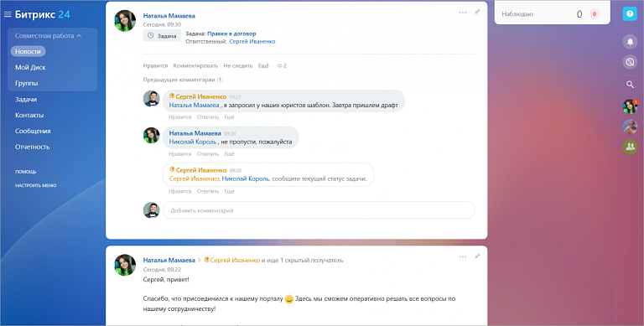This screenshot has height=326, width=644.
Task: Open Ещё on the 09:27 comment
Action: 229,117
